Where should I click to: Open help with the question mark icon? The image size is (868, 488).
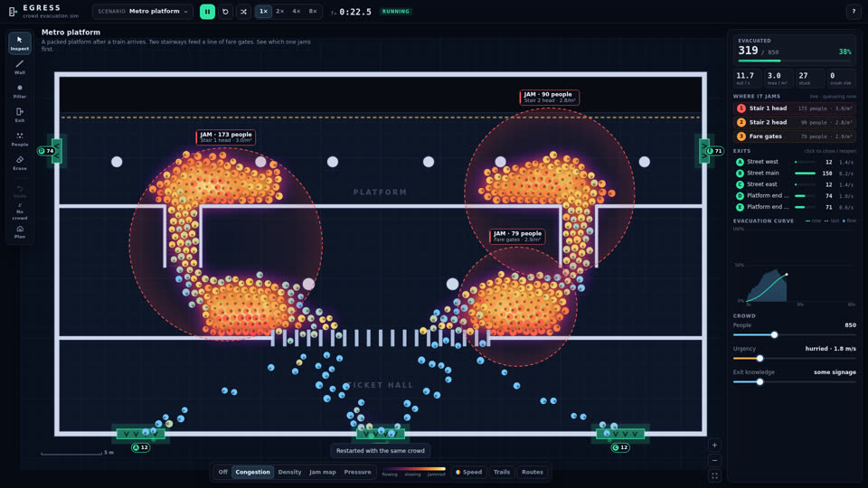click(x=854, y=11)
